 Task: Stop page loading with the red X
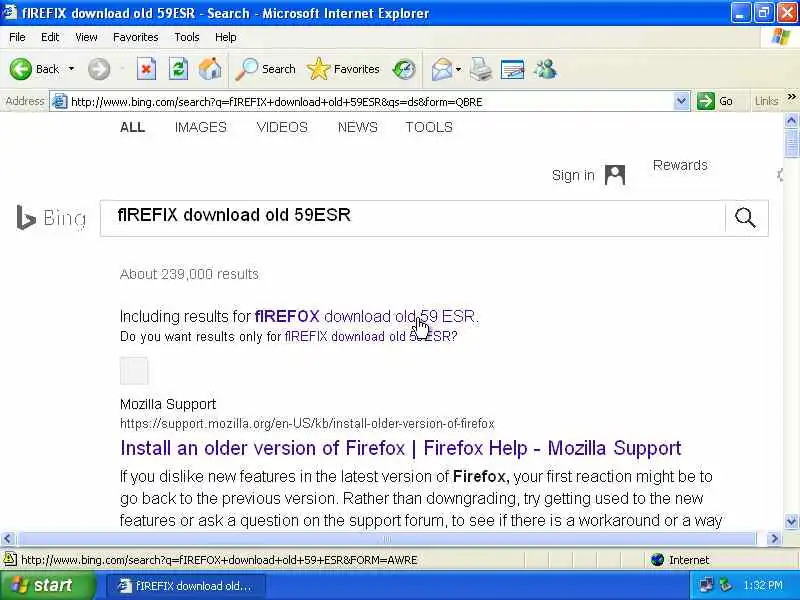pyautogui.click(x=146, y=69)
